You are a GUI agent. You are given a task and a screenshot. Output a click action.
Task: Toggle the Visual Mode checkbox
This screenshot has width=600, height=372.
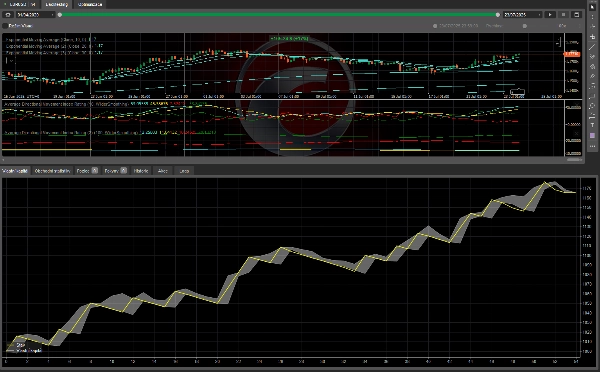[5, 26]
